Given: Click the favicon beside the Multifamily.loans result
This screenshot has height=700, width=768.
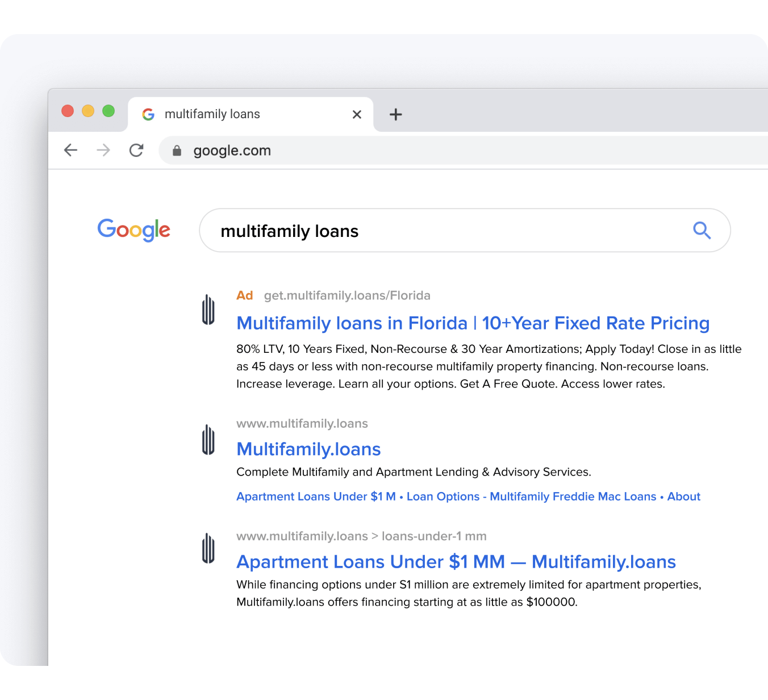Looking at the screenshot, I should (x=208, y=440).
